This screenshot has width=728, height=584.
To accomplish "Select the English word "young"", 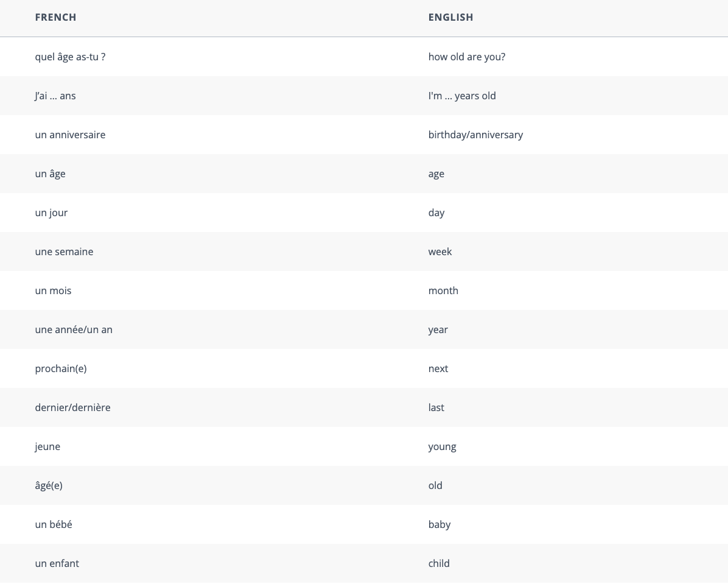I will [442, 446].
